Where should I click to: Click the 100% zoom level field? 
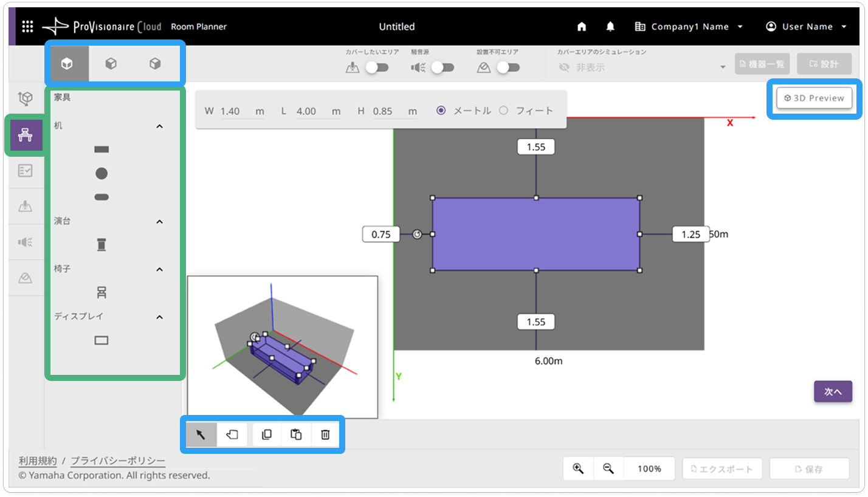pos(649,468)
